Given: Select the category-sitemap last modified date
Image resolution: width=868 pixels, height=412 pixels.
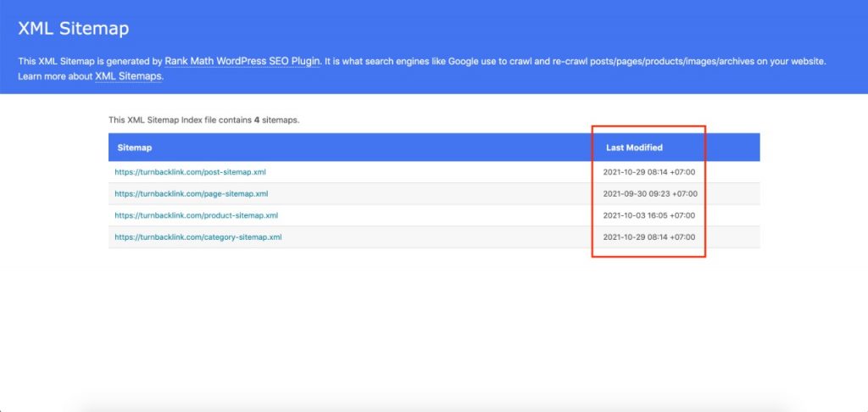Looking at the screenshot, I should [648, 237].
